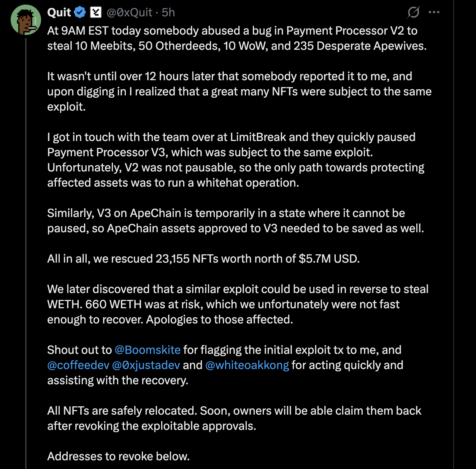
Task: Click the line 'Addresses to revoke below'
Action: coord(119,456)
